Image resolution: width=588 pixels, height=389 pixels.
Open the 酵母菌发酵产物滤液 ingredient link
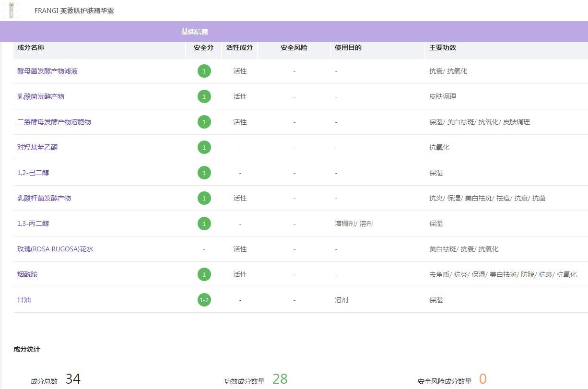tap(47, 71)
